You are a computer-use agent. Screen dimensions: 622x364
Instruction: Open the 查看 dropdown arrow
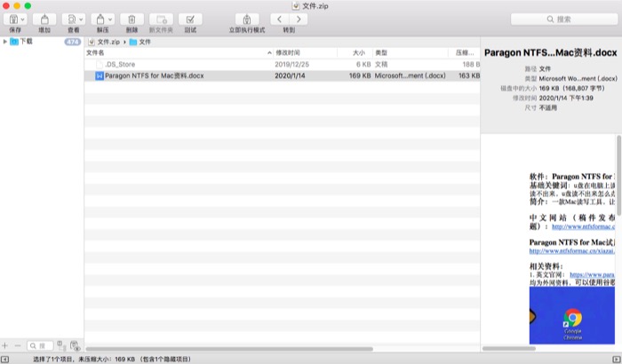click(81, 19)
